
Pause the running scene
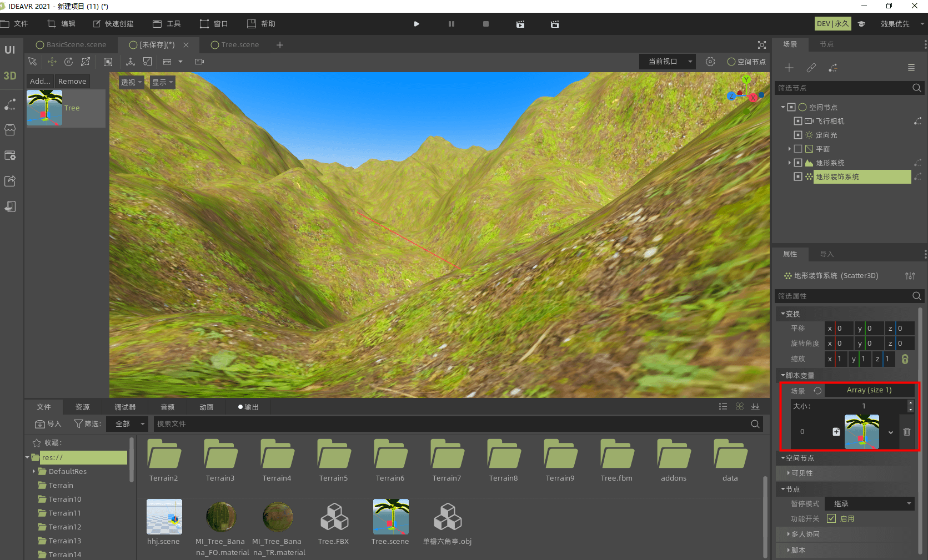(x=452, y=24)
